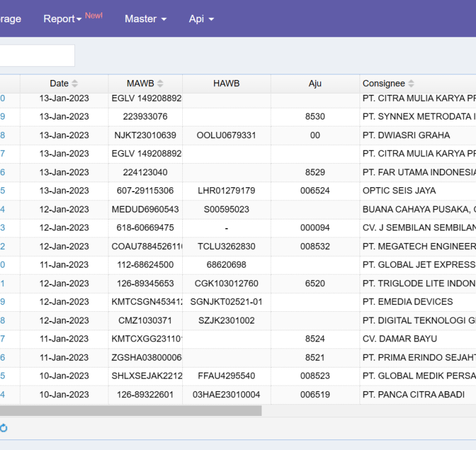476x450 pixels.
Task: Select HAWB cell CGK103012760
Action: (226, 283)
